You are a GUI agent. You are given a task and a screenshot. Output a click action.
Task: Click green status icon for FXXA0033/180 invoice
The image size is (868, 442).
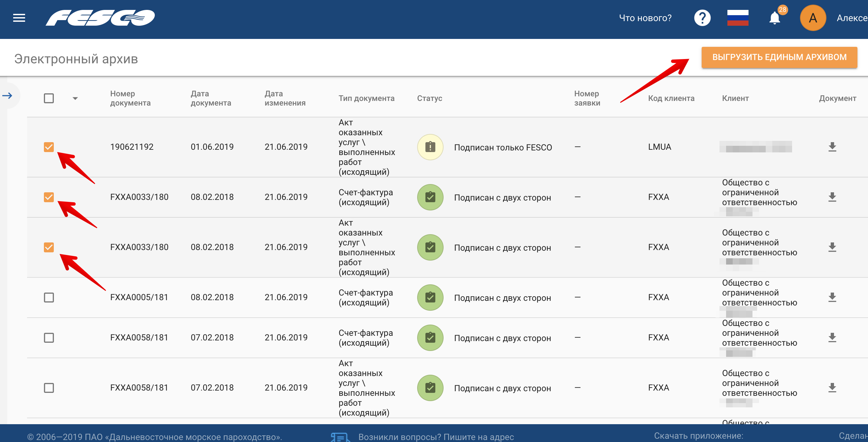pyautogui.click(x=430, y=197)
